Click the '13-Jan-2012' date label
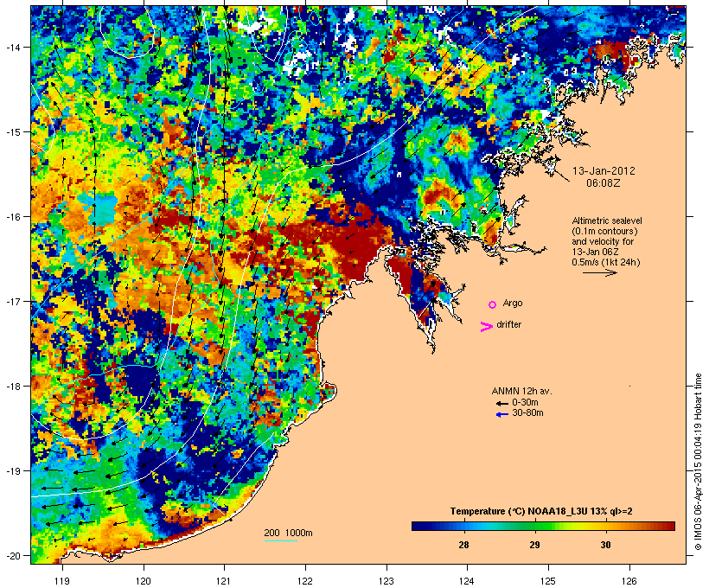This screenshot has width=709, height=588. tap(604, 171)
